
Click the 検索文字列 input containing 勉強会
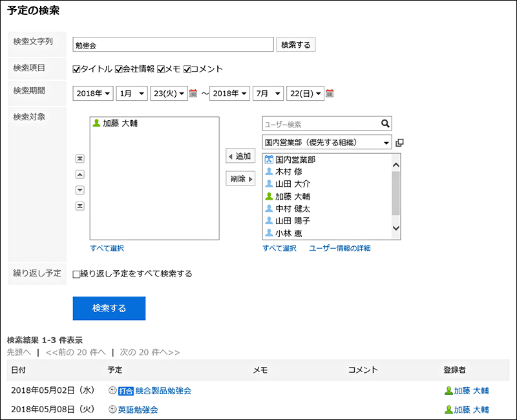click(x=173, y=45)
